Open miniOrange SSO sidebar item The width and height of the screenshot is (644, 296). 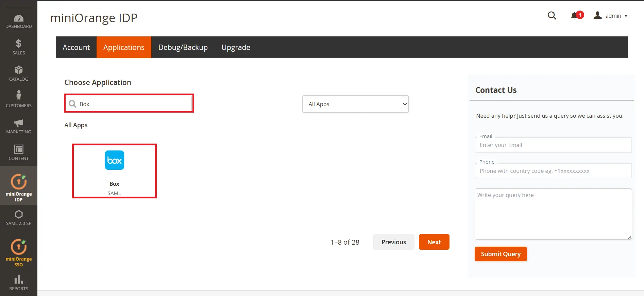click(x=19, y=252)
